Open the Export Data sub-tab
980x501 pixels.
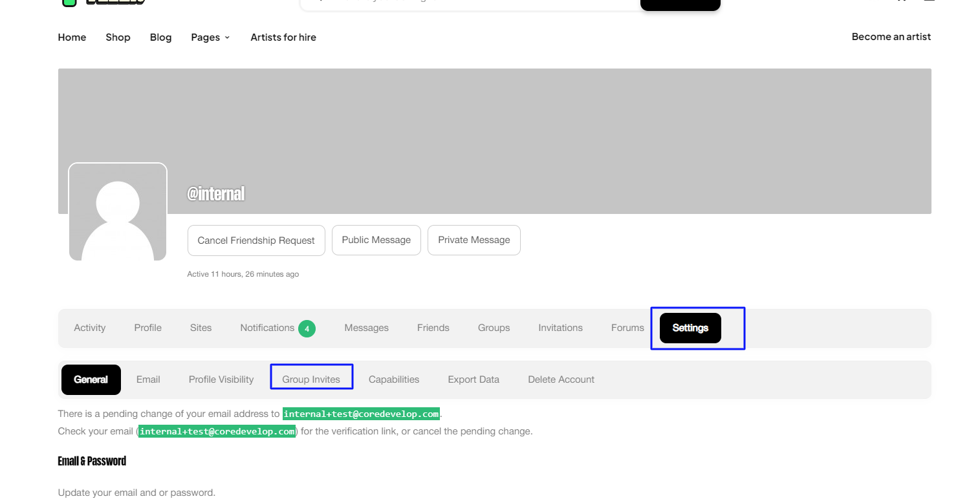tap(474, 379)
